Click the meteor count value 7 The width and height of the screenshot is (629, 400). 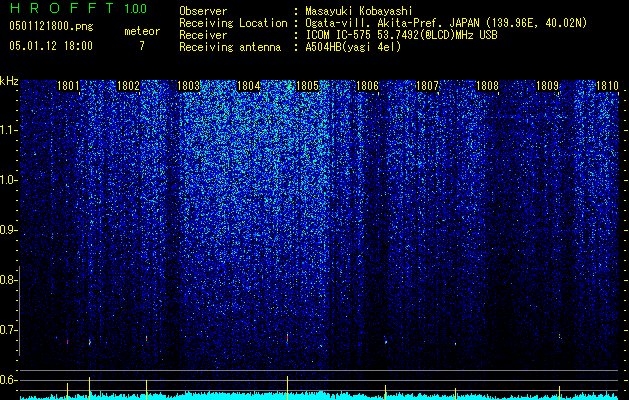click(142, 46)
